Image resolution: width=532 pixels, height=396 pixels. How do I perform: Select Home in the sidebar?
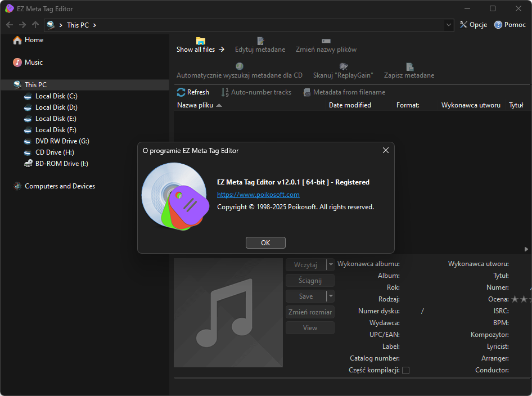point(28,40)
